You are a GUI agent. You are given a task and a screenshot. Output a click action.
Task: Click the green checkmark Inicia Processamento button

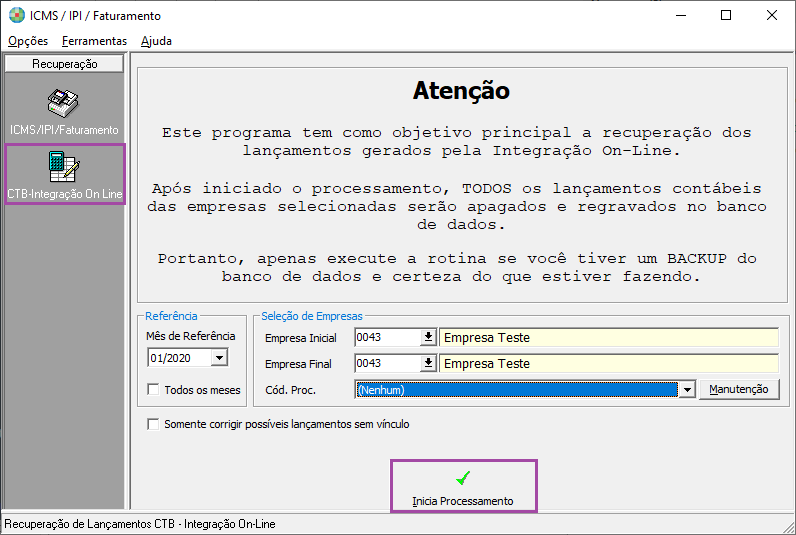(x=463, y=486)
